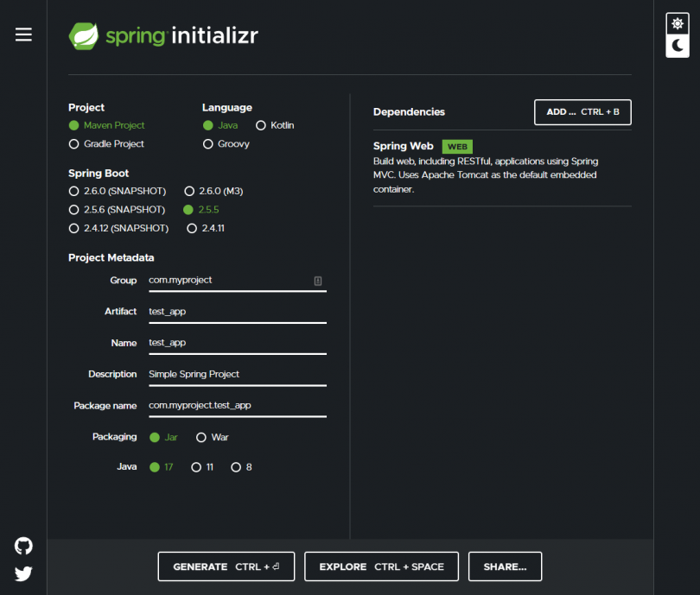The height and width of the screenshot is (595, 700).
Task: Switch to dark theme moon icon
Action: 678,46
